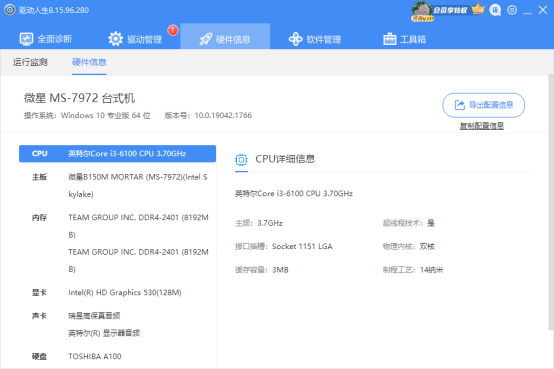Image resolution: width=554 pixels, height=369 pixels.
Task: Click the 驱动管理 gear icon
Action: tap(116, 39)
